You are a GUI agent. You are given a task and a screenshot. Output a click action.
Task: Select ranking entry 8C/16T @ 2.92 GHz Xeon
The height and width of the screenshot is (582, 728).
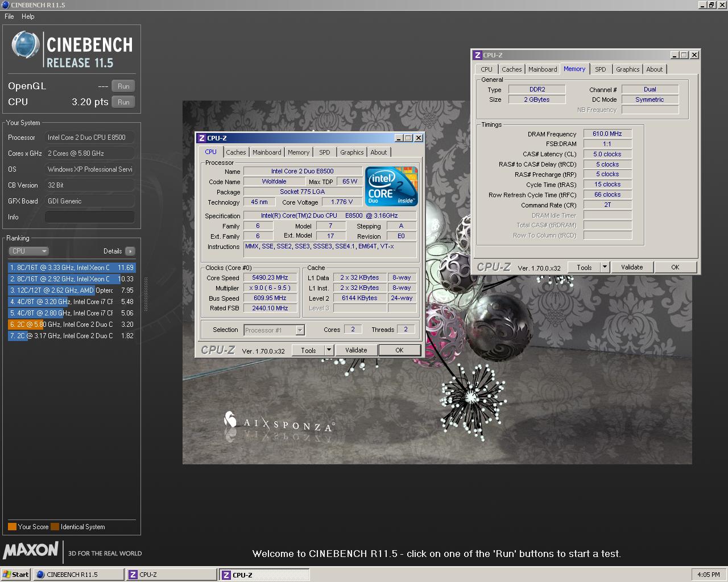tap(72, 279)
